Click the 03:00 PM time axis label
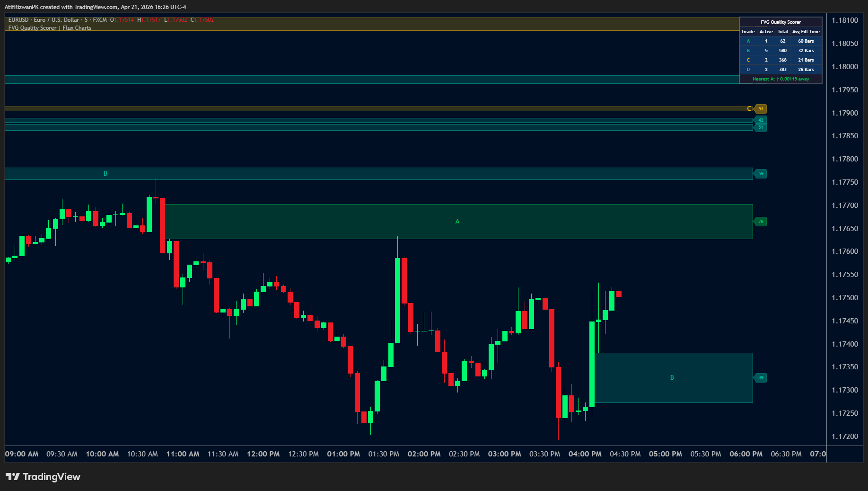This screenshot has width=868, height=491. [x=504, y=454]
